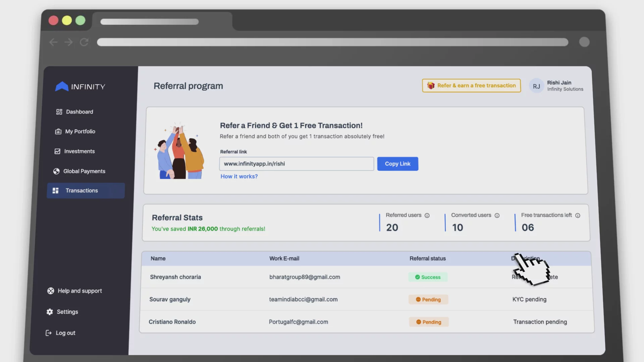Click the Global Payments globe icon
Image resolution: width=644 pixels, height=362 pixels.
click(x=56, y=171)
